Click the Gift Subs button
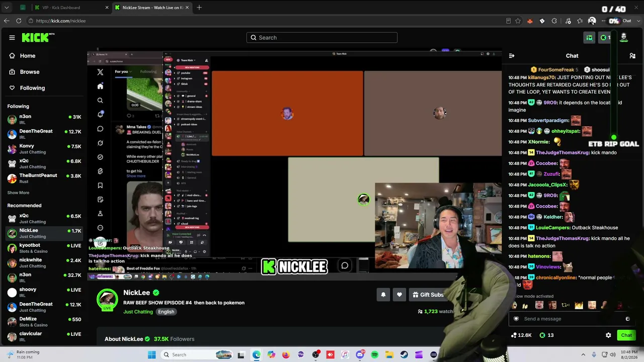Image resolution: width=644 pixels, height=362 pixels. 428,295
